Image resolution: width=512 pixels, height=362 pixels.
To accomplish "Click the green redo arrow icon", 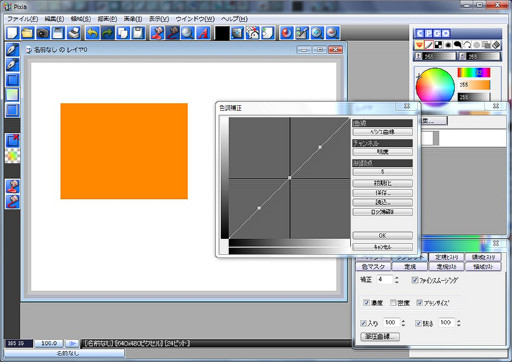I will click(x=107, y=33).
